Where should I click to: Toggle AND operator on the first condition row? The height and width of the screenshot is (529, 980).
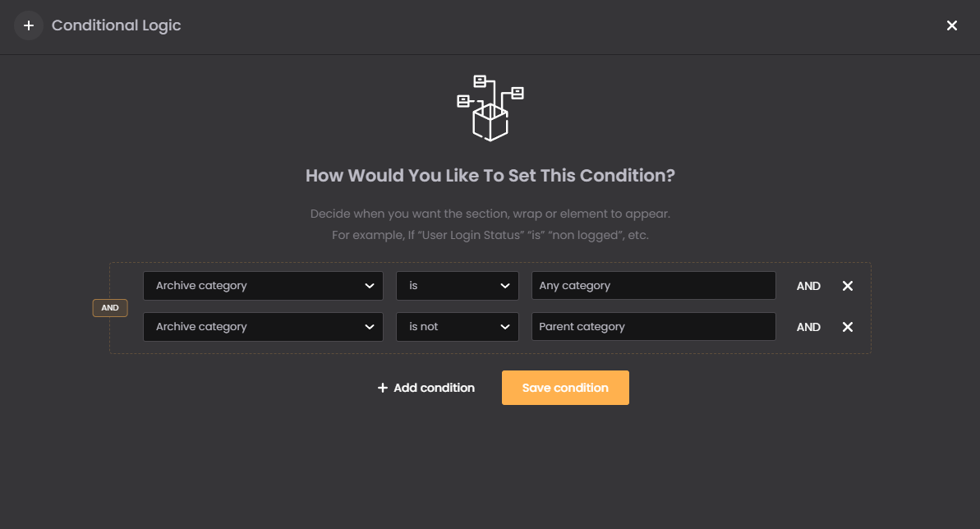[x=808, y=286]
